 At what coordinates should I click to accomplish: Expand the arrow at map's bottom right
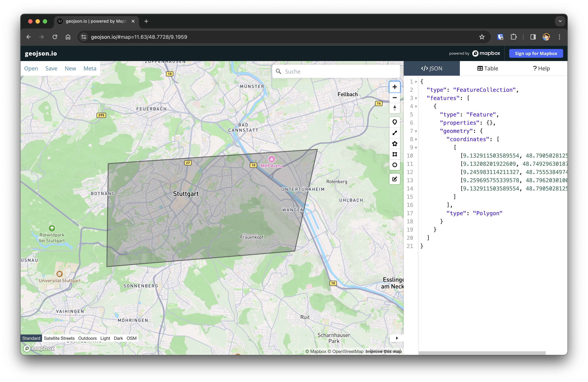(397, 338)
